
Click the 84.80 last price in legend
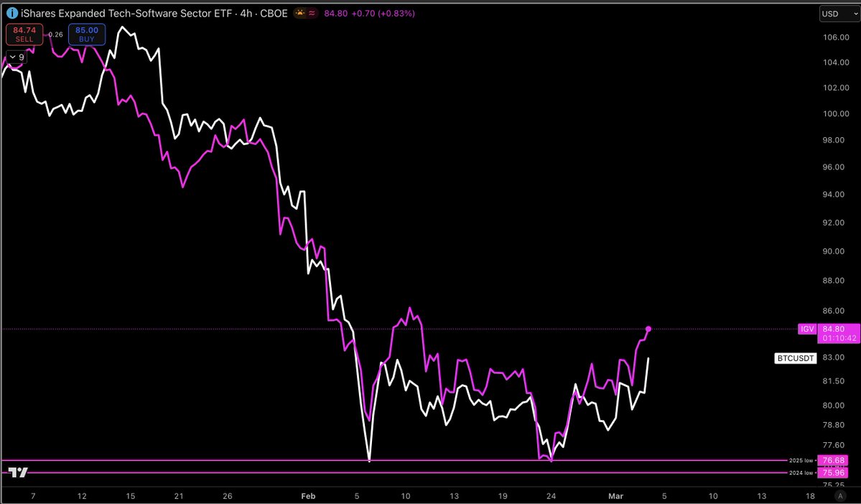335,13
